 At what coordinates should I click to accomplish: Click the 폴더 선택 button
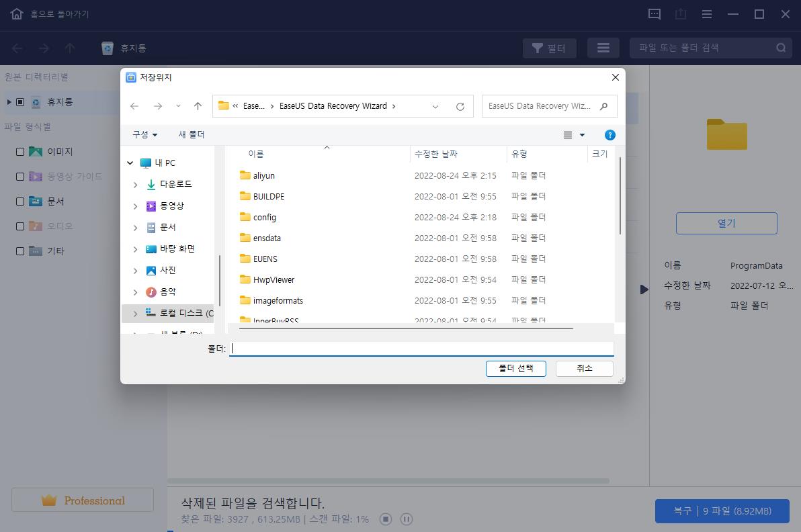pyautogui.click(x=515, y=368)
